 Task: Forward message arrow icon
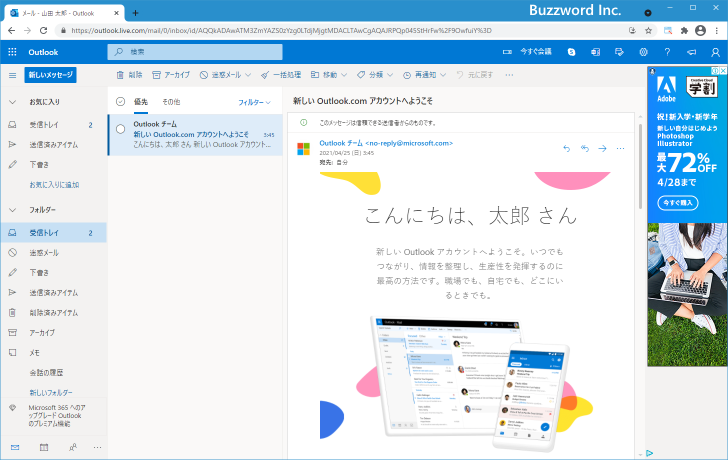602,149
